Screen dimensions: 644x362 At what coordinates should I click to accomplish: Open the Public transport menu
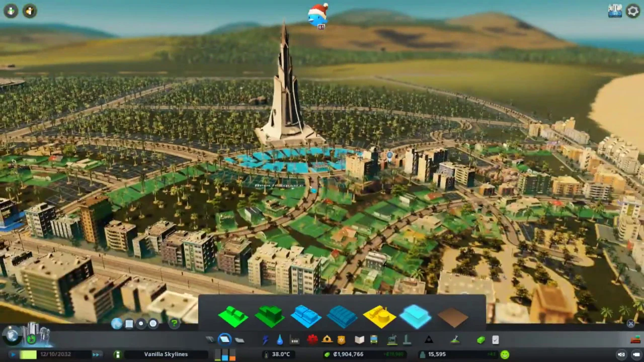point(374,340)
